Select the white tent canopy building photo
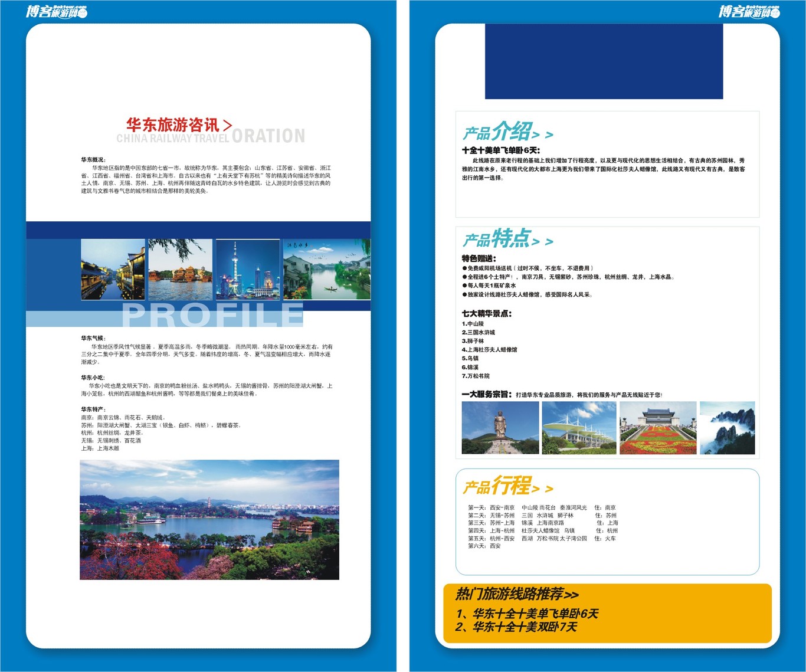Image resolution: width=806 pixels, height=672 pixels. click(579, 428)
